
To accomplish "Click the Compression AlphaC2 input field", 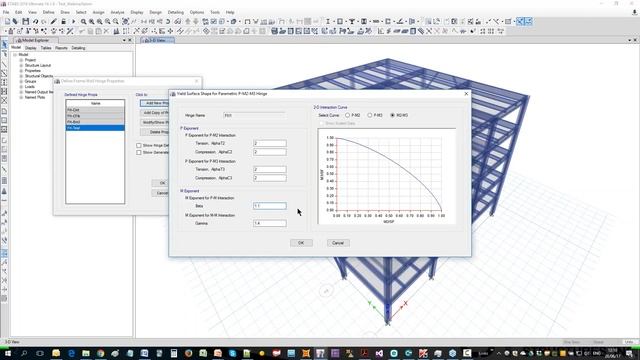I will (x=270, y=152).
